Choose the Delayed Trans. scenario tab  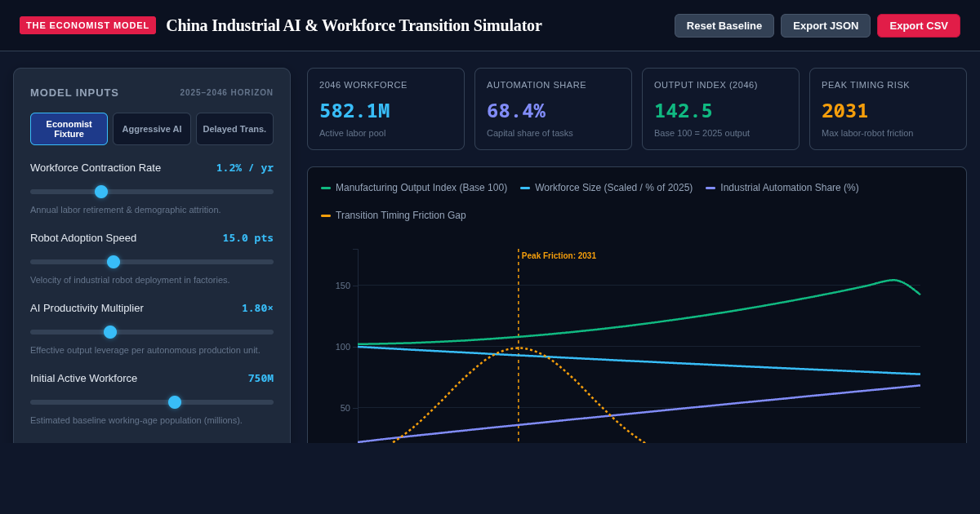tap(234, 129)
